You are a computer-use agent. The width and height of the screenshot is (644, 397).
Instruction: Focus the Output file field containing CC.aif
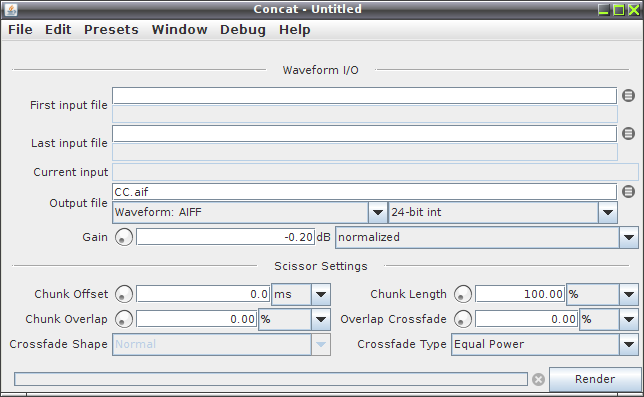(364, 192)
